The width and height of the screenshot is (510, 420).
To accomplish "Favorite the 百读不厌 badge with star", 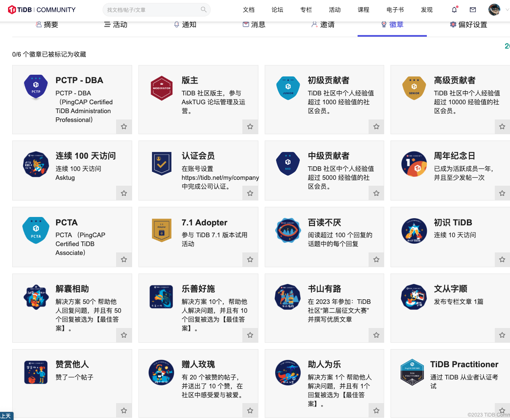I will [x=377, y=259].
